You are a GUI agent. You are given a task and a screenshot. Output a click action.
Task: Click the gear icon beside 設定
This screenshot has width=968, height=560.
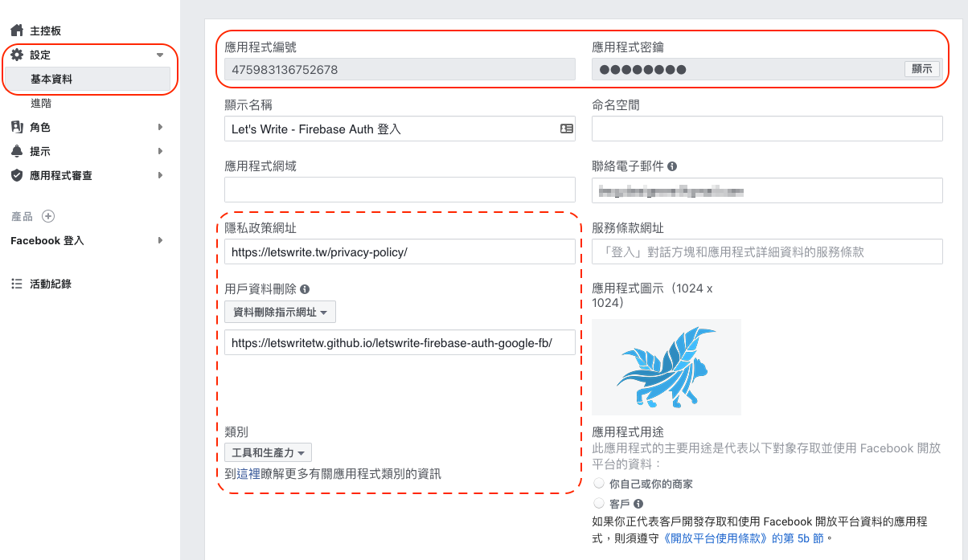pos(16,55)
